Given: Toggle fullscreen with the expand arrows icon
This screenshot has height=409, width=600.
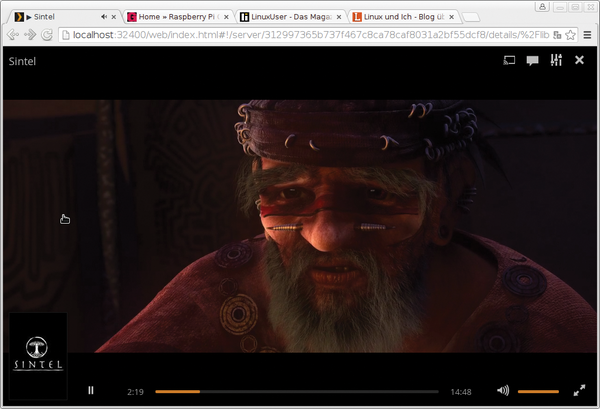Looking at the screenshot, I should point(579,390).
